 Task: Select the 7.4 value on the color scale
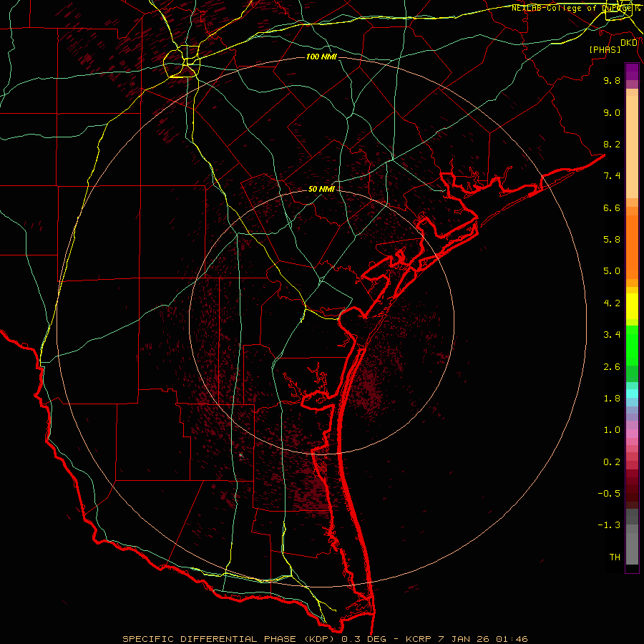click(x=612, y=176)
